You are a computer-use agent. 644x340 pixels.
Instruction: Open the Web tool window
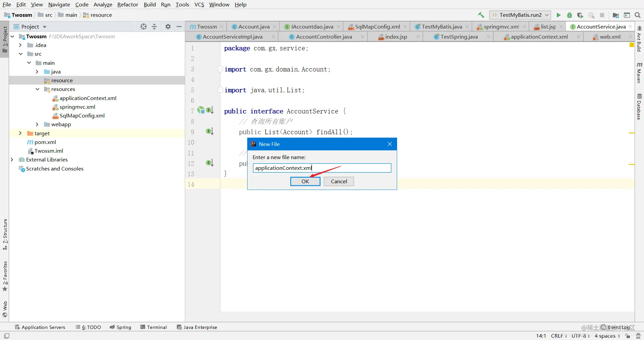click(5, 309)
